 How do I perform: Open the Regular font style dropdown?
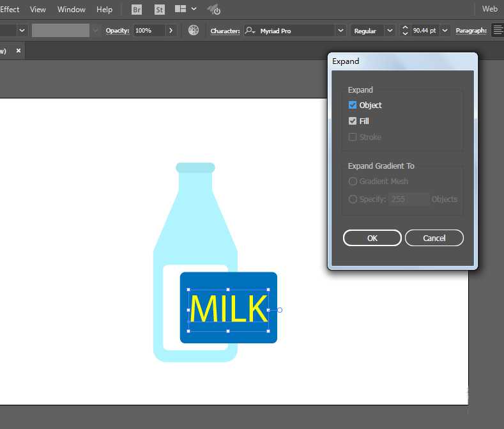(390, 31)
